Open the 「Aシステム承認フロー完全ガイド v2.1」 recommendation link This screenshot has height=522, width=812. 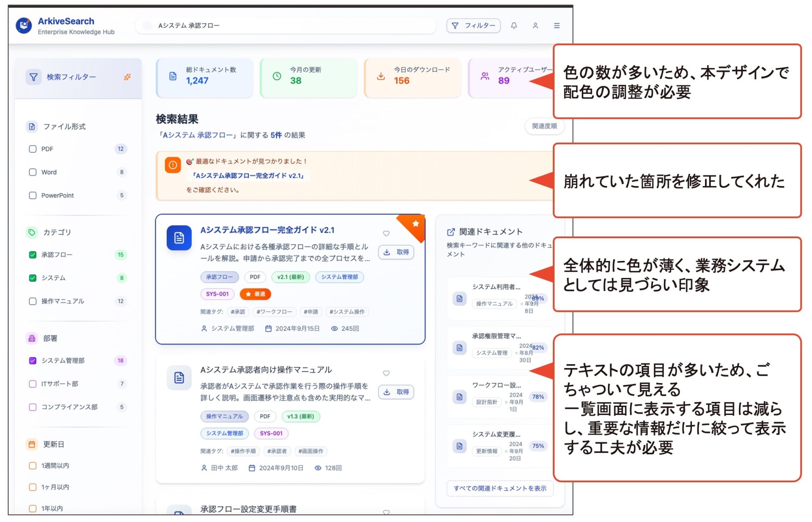248,176
